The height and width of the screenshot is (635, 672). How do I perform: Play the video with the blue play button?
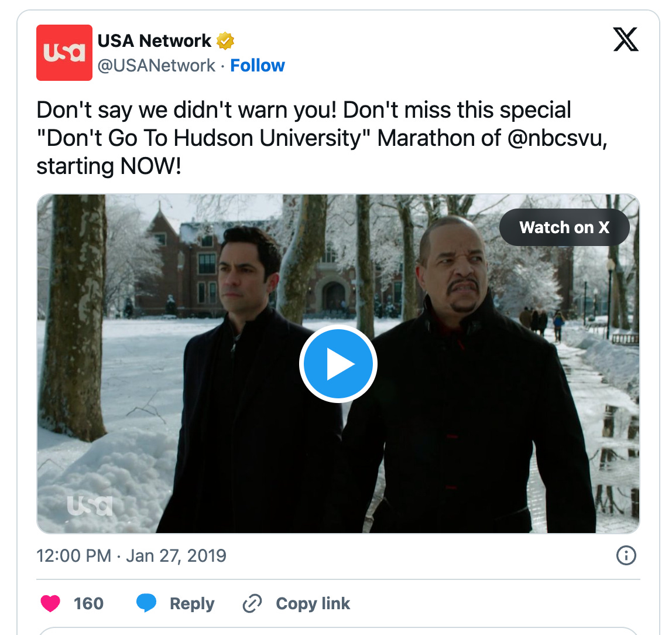[x=338, y=364]
